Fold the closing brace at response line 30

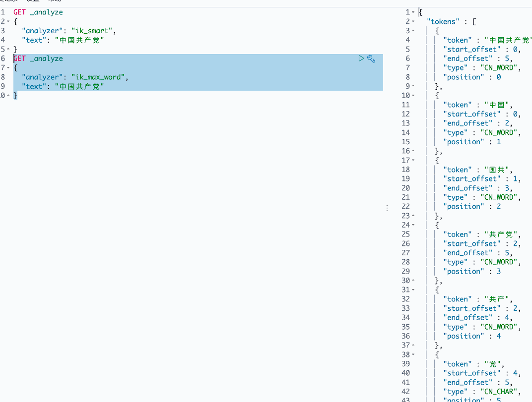point(413,281)
